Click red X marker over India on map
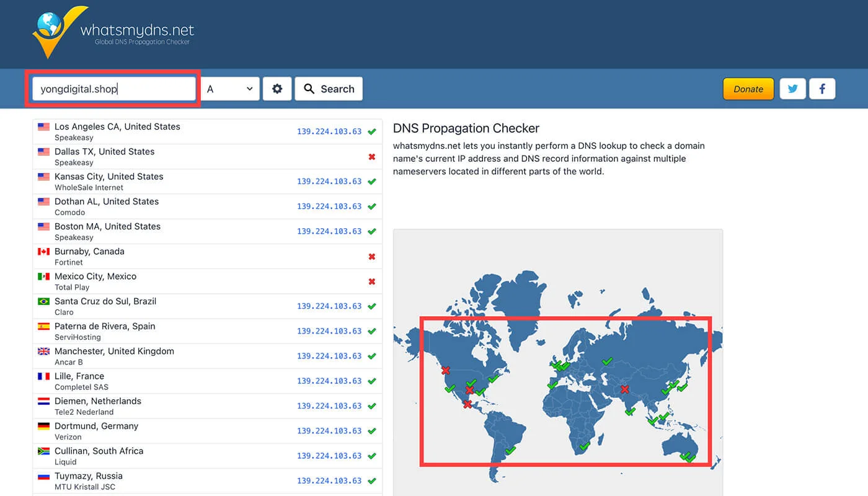 click(625, 389)
